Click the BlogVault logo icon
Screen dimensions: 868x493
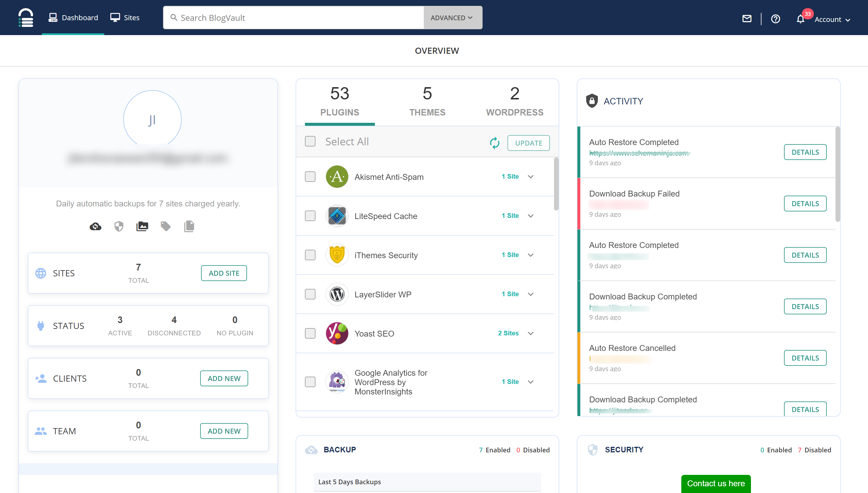26,18
